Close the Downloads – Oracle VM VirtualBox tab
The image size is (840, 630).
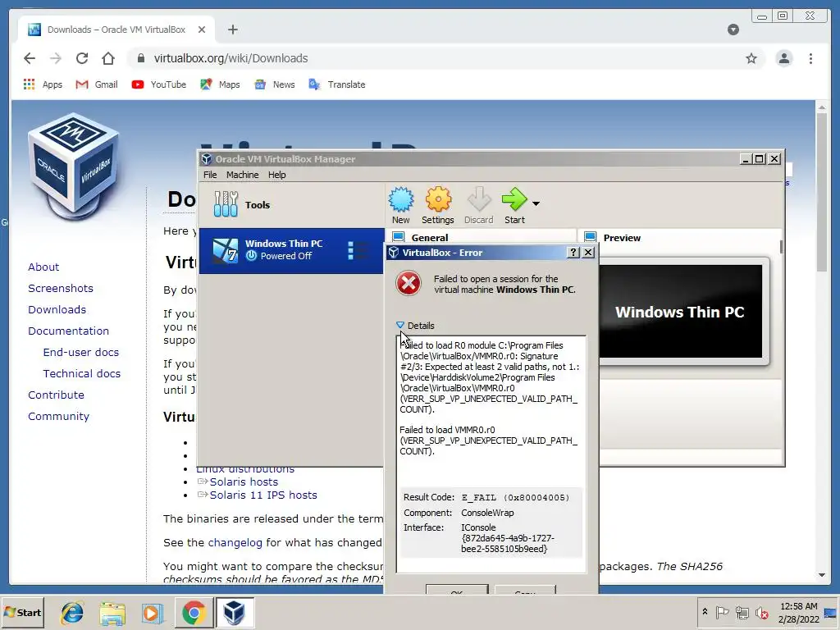pos(202,30)
